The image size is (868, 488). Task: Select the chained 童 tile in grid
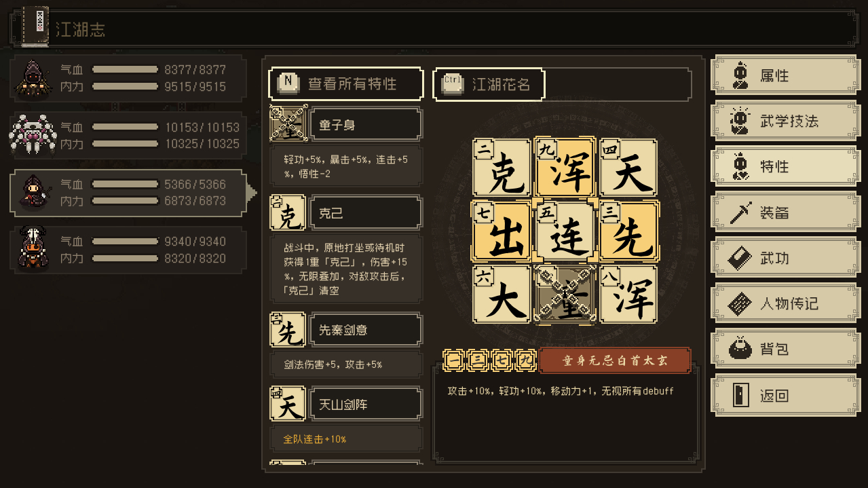pos(565,295)
